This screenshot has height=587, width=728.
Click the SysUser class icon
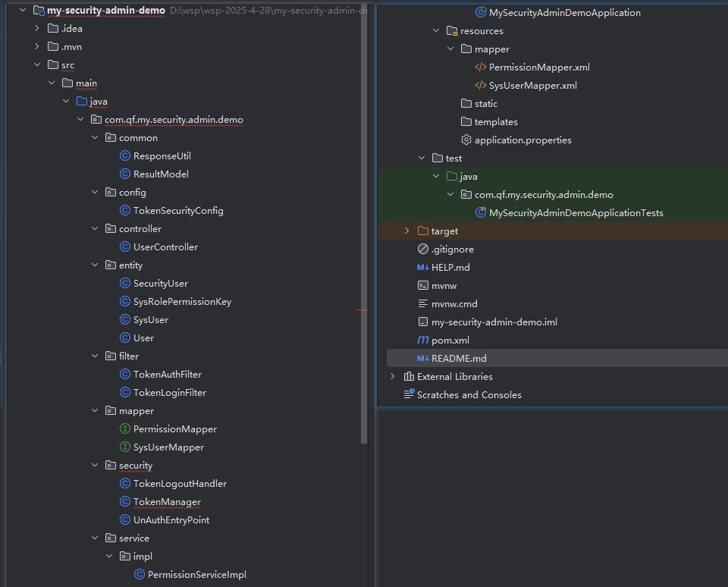[x=125, y=319]
